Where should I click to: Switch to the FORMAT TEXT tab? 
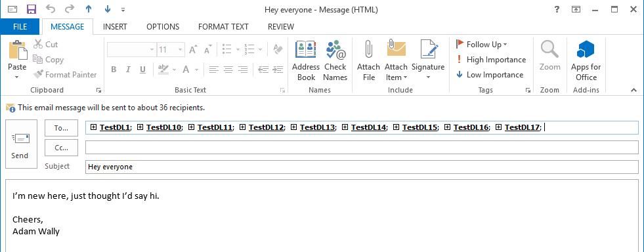223,27
